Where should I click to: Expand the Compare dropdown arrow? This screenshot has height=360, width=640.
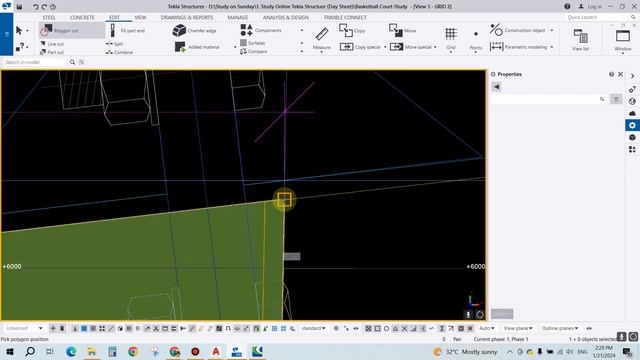302,51
